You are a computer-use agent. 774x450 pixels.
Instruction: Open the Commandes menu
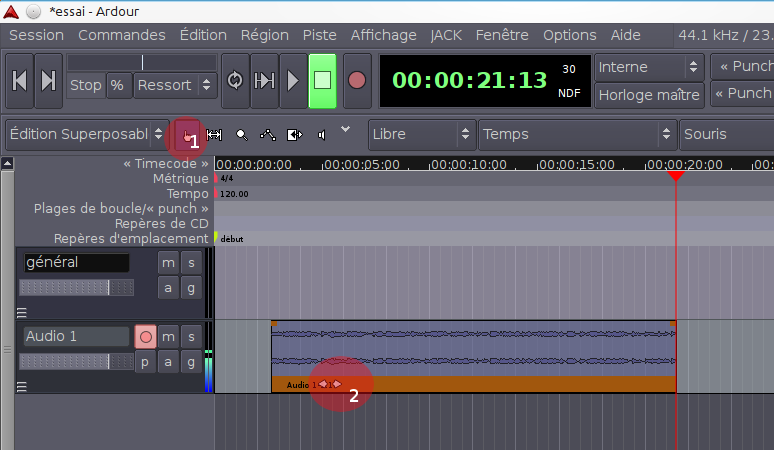(122, 36)
